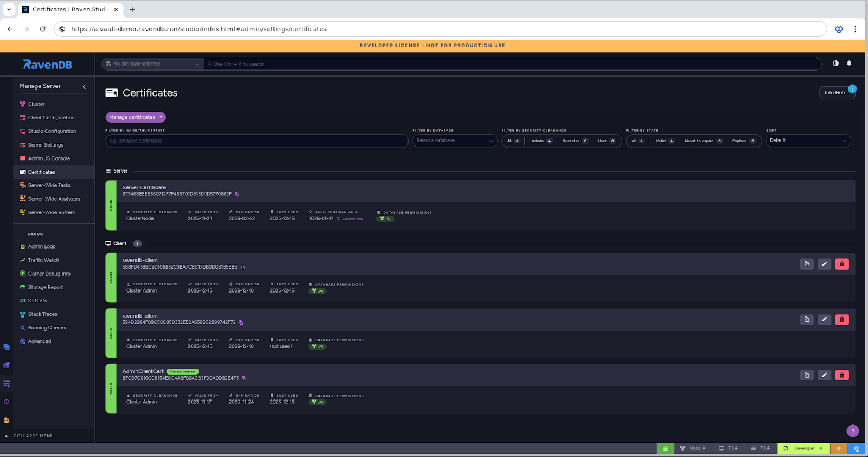868x457 pixels.
Task: Open the notifications bell
Action: coord(849,64)
